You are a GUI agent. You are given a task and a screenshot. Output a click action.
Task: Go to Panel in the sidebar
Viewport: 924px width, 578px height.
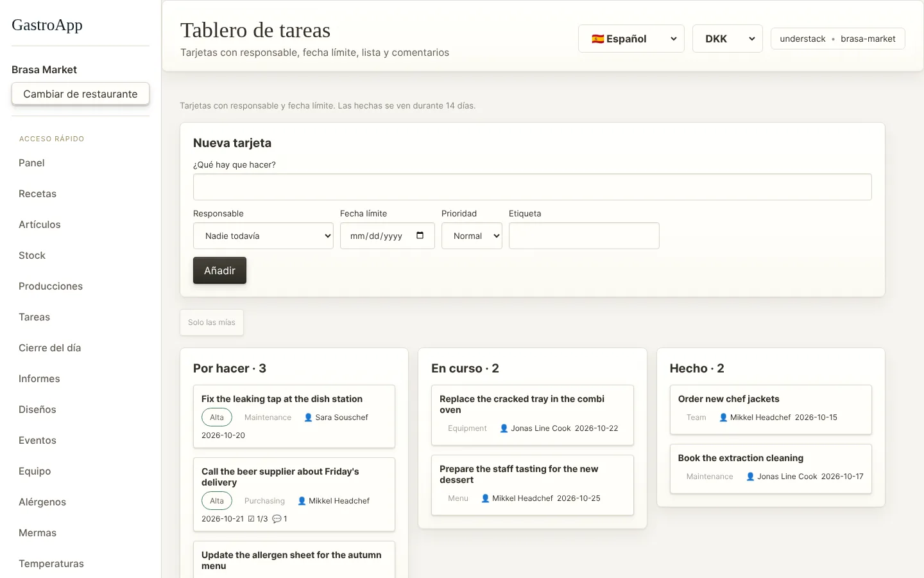(x=31, y=163)
